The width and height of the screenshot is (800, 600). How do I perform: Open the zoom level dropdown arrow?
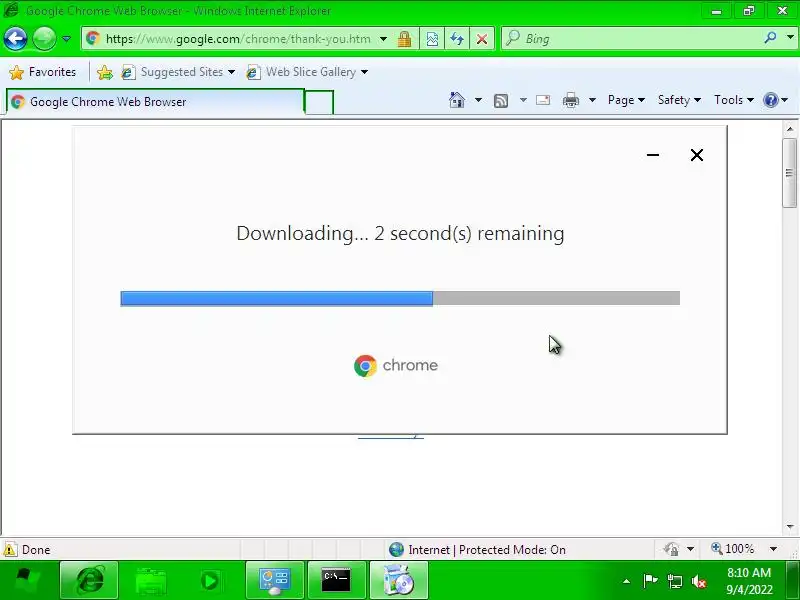tap(774, 549)
